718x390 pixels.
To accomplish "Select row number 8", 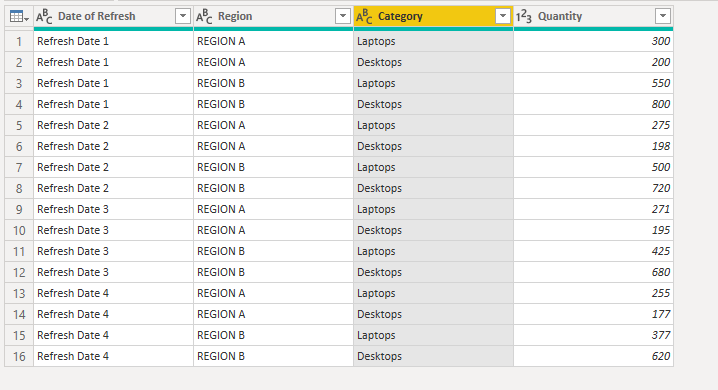I will (19, 189).
